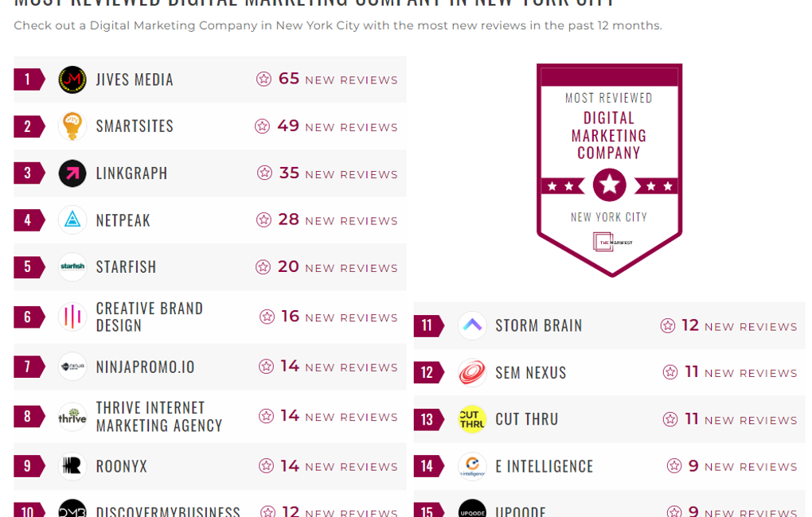
Task: Click the Creative Brand Design logo
Action: [x=72, y=317]
